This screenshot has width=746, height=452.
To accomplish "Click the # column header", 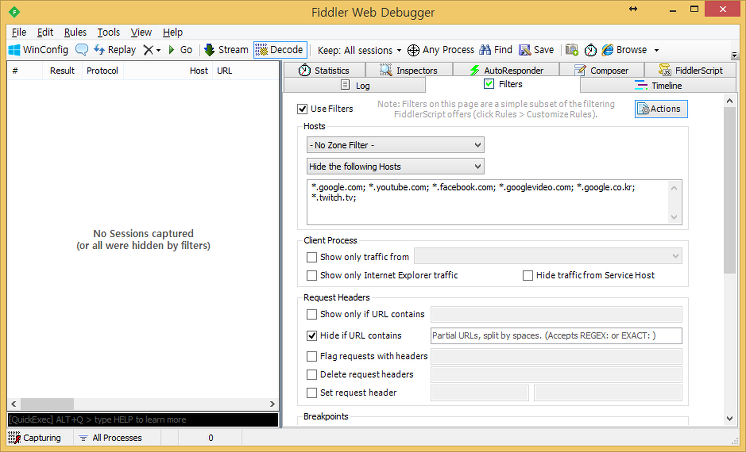I will [x=25, y=71].
